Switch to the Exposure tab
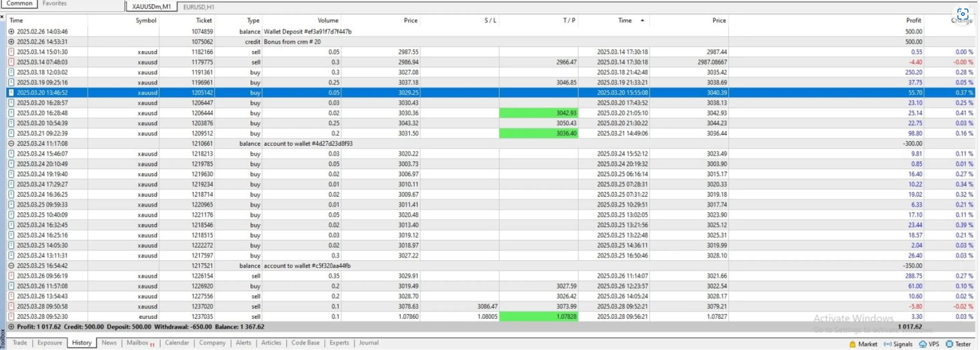Viewport: 980px width, 350px height. click(50, 343)
